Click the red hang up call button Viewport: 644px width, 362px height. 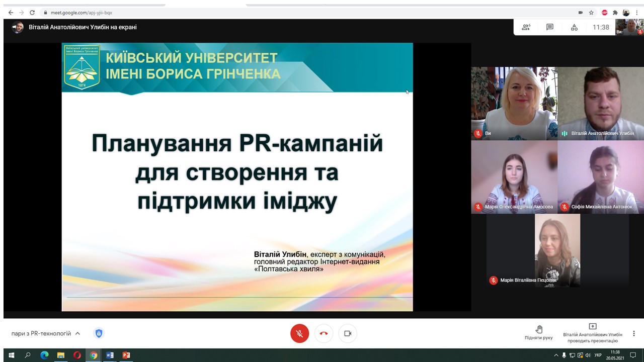(x=324, y=333)
